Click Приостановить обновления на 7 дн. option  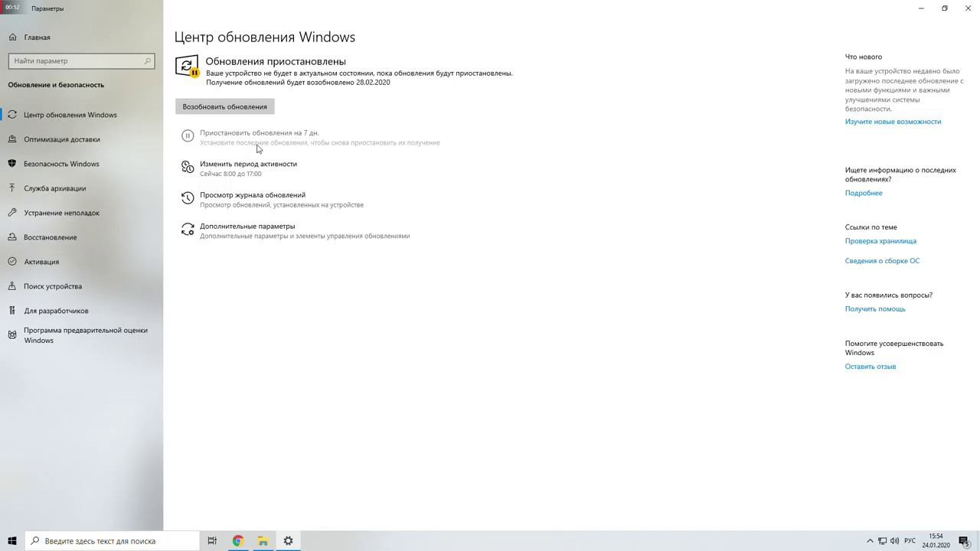click(x=259, y=132)
